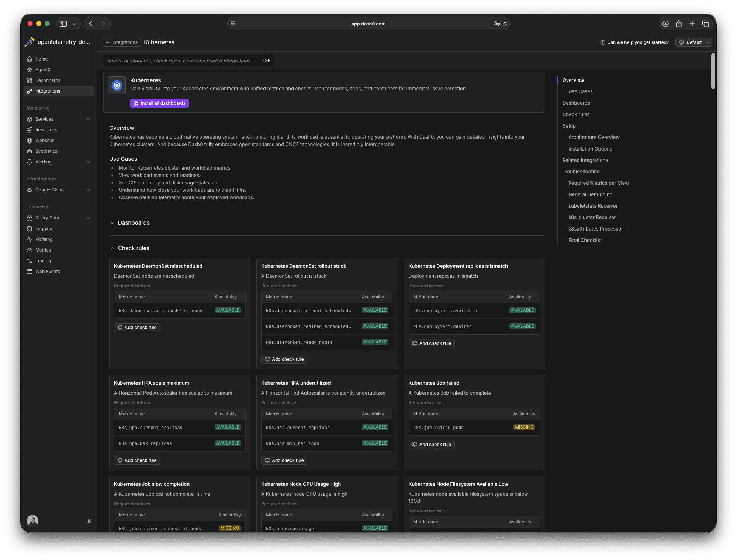
Task: Expand the Dashboards section
Action: point(112,223)
